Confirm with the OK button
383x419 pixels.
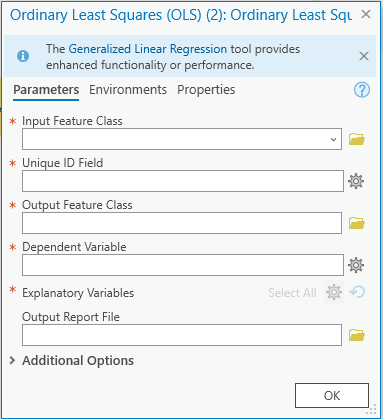[332, 395]
